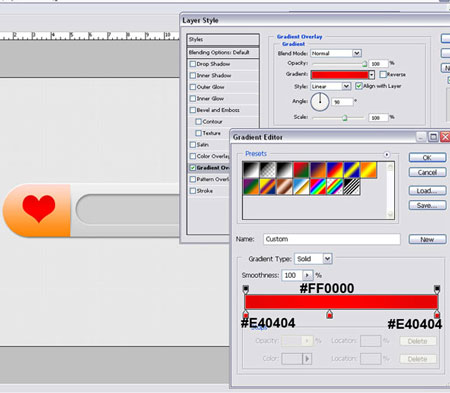Open the stop Color picker arrow

click(x=307, y=359)
